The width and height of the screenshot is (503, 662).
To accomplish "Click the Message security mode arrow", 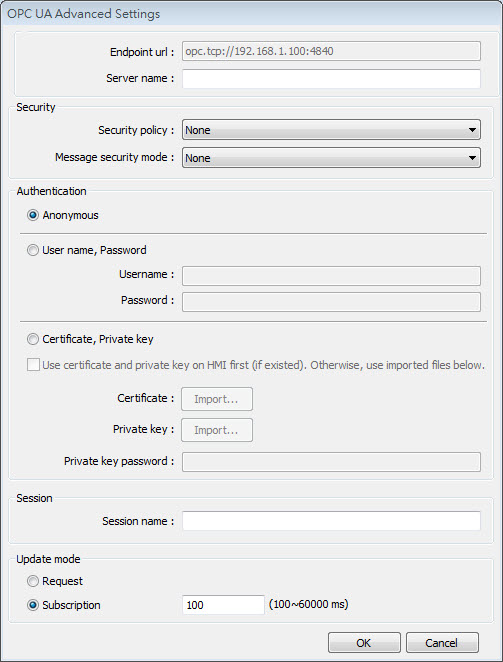I will [x=472, y=158].
